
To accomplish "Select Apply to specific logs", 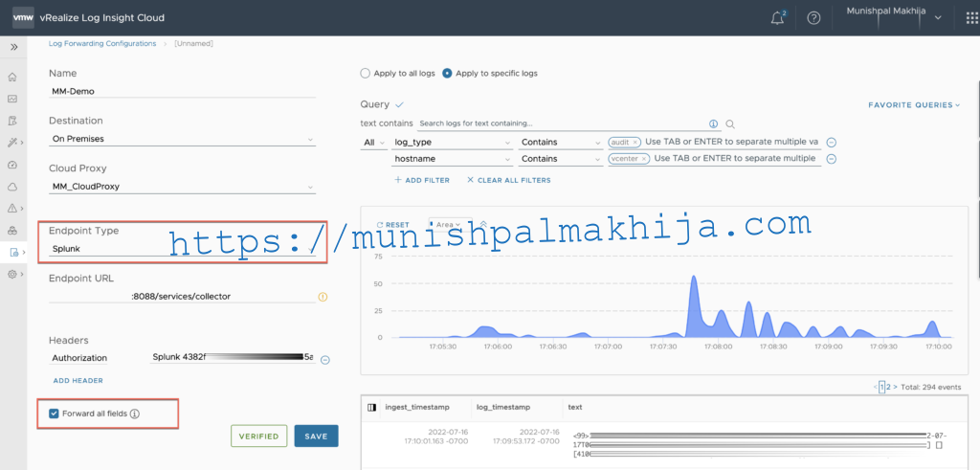I will click(447, 73).
